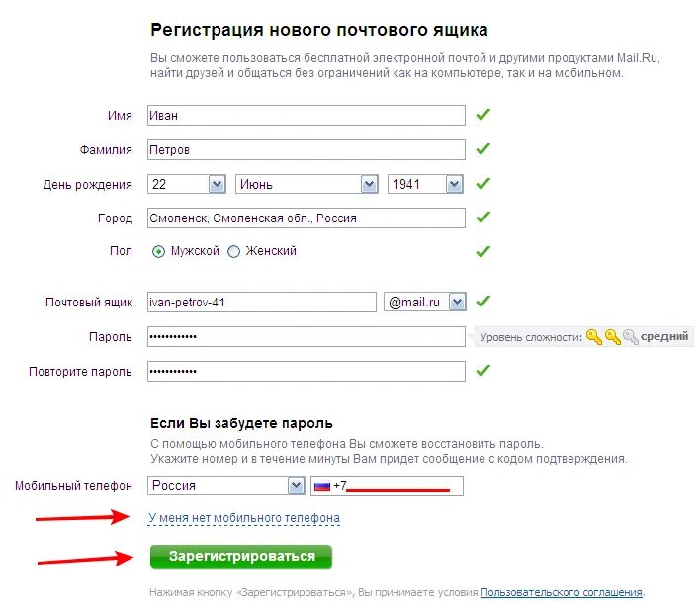Open the birth month dropdown showing Июнь
This screenshot has width=700, height=610.
306,184
